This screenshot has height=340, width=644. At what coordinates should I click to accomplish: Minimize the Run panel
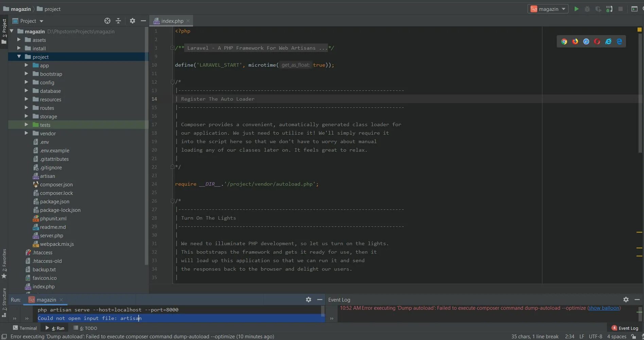pos(319,300)
